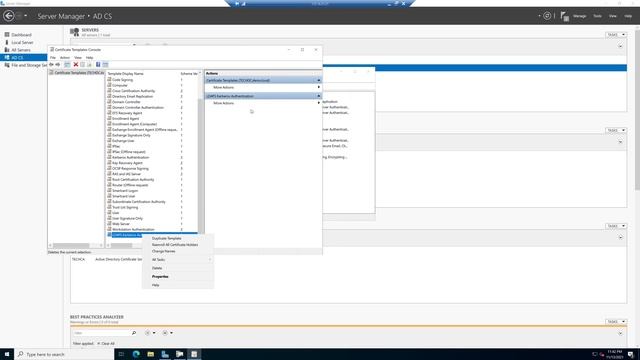Click Server Manager's round back arrow button

9,16
